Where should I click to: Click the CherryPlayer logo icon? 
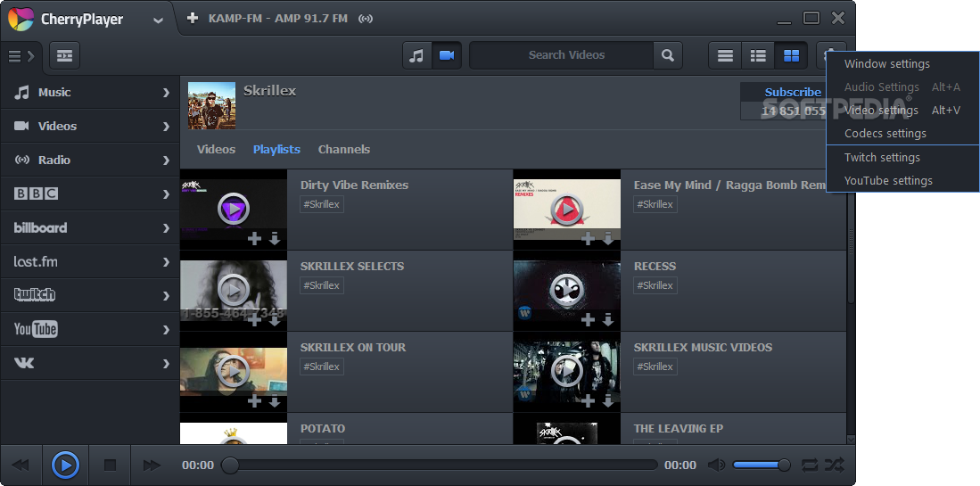[x=21, y=19]
